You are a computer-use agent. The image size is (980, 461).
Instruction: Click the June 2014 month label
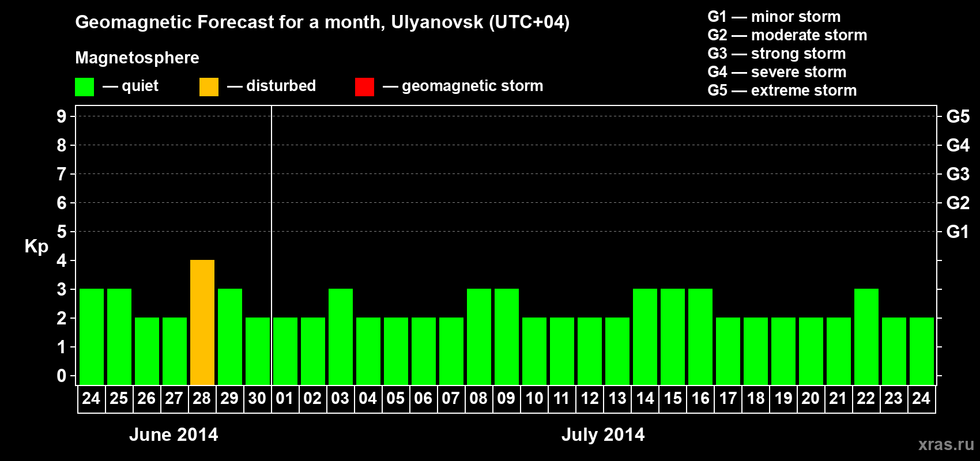(174, 434)
